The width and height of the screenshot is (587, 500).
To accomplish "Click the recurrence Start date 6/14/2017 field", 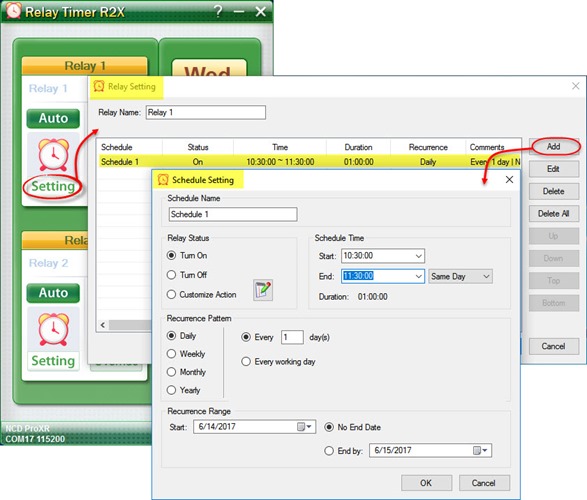I will click(255, 427).
